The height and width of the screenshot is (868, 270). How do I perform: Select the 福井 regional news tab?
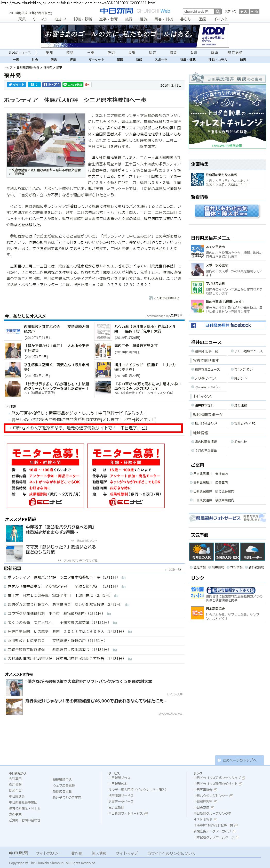tap(152, 53)
